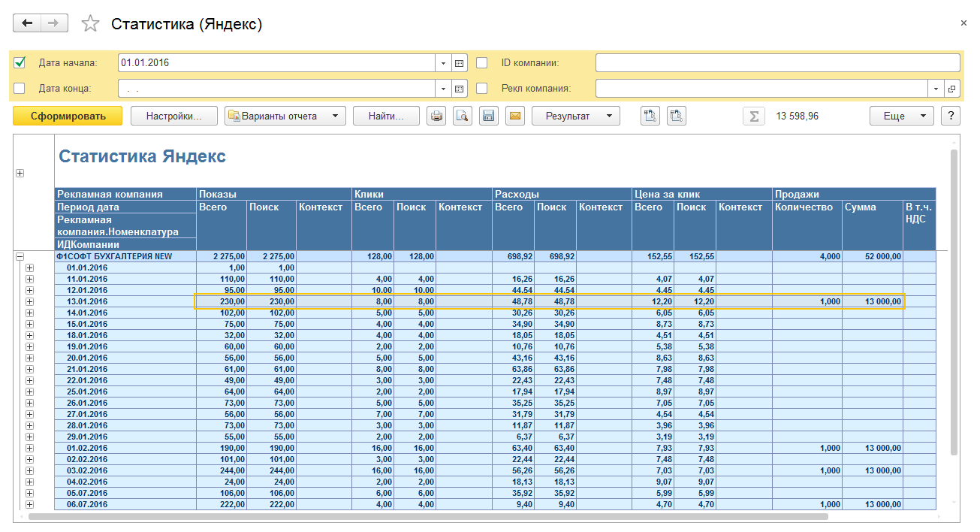This screenshot has height=532, width=980.
Task: Open calendar for Дата начала
Action: tap(460, 63)
